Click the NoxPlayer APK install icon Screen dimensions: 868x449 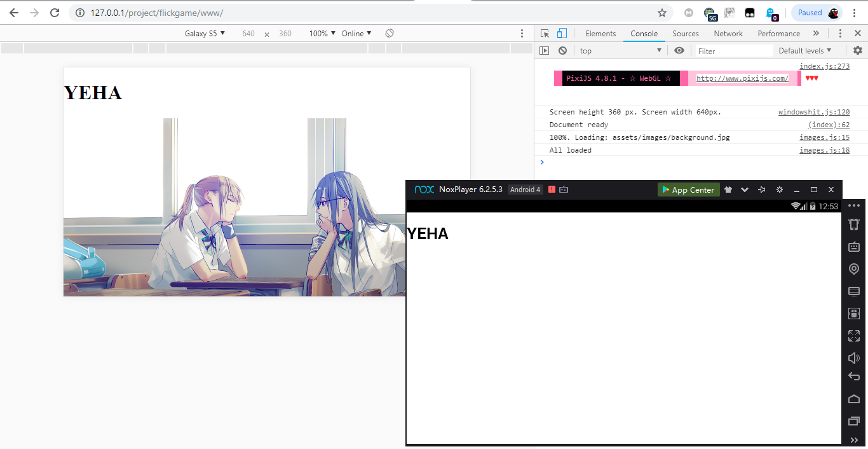click(854, 314)
